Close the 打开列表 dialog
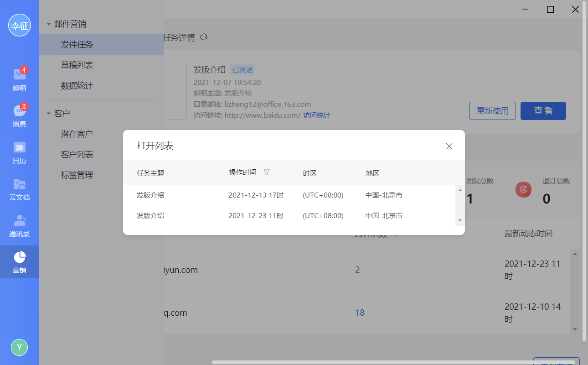 (449, 146)
